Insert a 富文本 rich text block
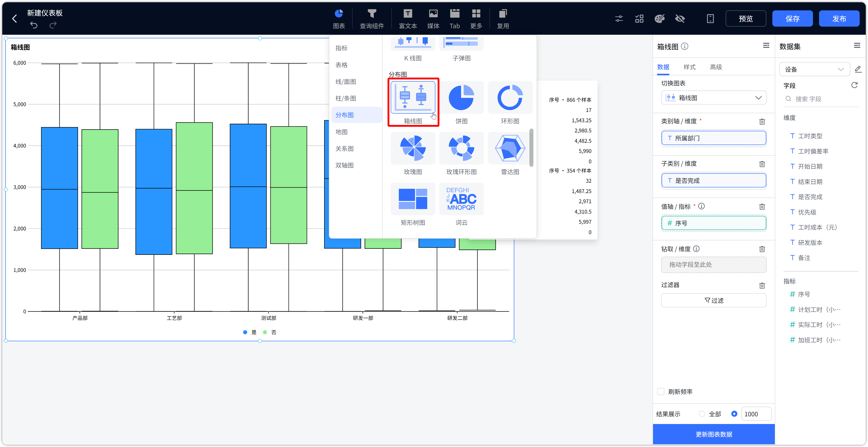The image size is (868, 447). click(408, 19)
